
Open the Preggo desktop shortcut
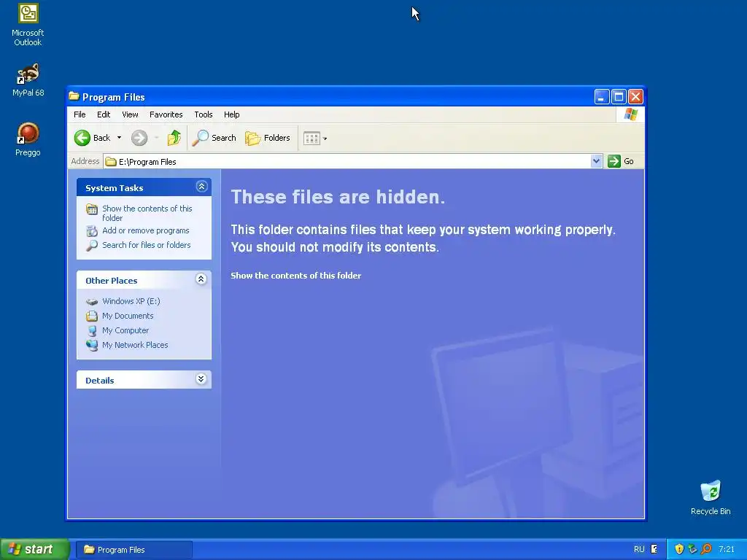(x=28, y=139)
